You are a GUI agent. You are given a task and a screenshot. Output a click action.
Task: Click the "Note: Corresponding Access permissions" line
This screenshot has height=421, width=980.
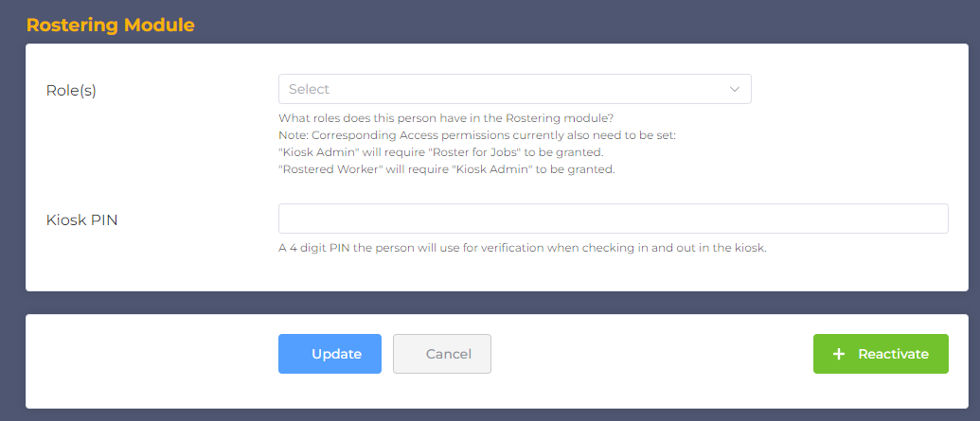477,135
